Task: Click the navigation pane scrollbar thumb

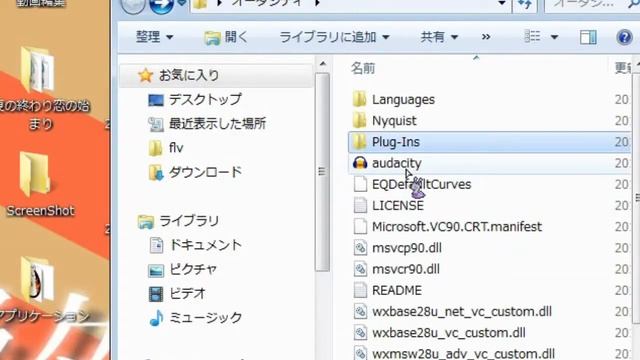Action: tap(322, 171)
